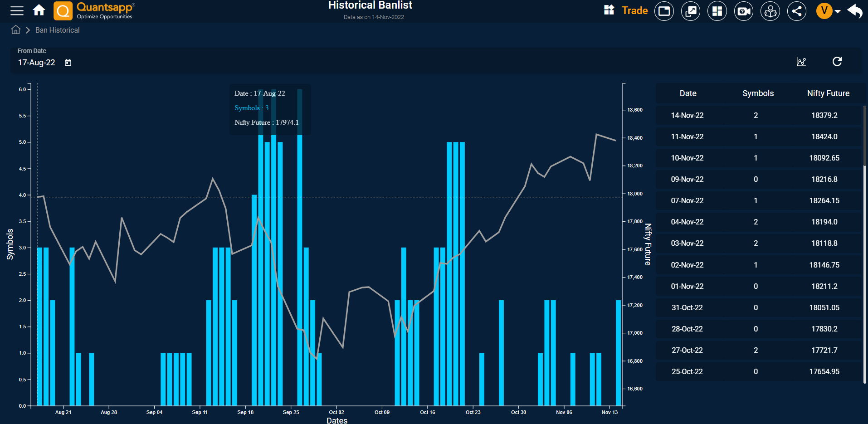Screen dimensions: 868x424
Task: Open the learning reader icon
Action: point(770,11)
